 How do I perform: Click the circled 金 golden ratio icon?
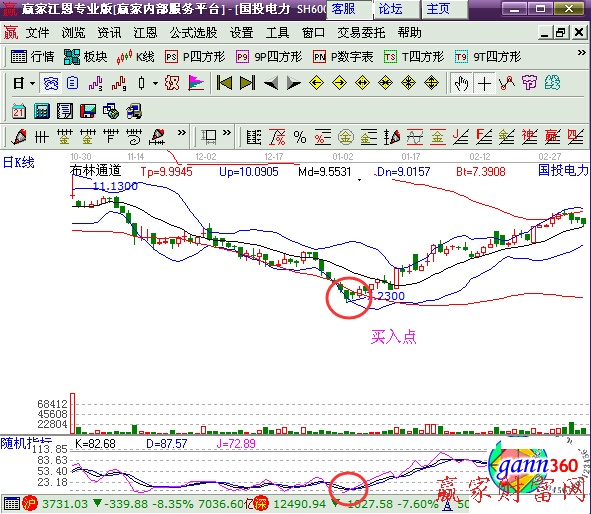pyautogui.click(x=346, y=137)
